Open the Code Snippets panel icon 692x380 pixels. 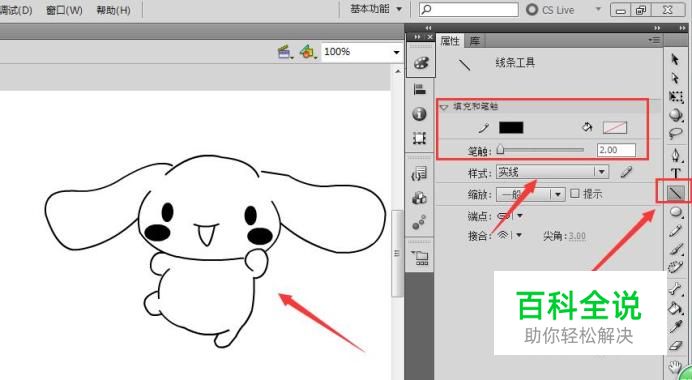pyautogui.click(x=419, y=173)
